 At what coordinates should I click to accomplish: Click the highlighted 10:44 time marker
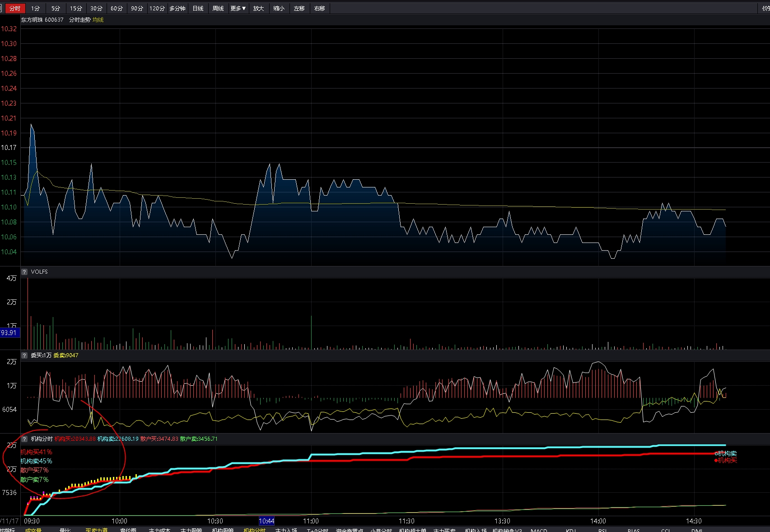point(266,521)
